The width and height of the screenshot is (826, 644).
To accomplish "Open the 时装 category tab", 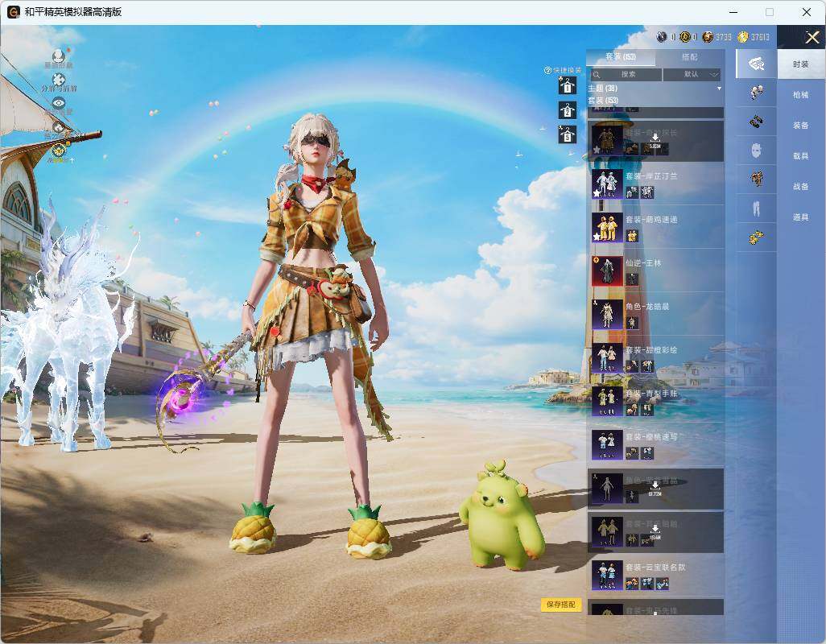I will (801, 64).
